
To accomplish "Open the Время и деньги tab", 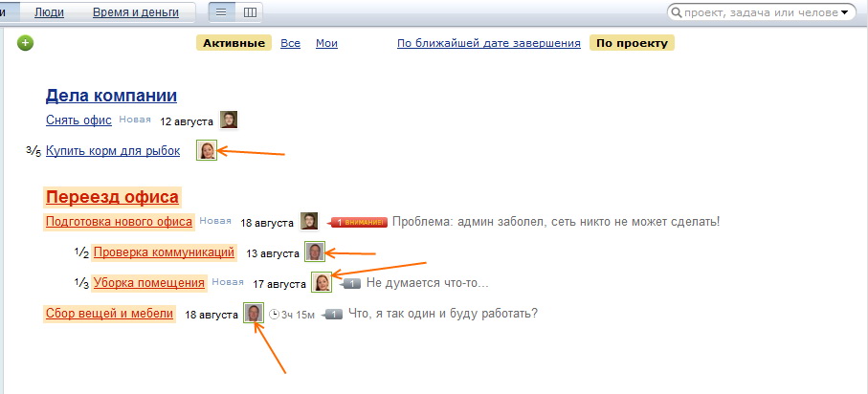I will 141,13.
